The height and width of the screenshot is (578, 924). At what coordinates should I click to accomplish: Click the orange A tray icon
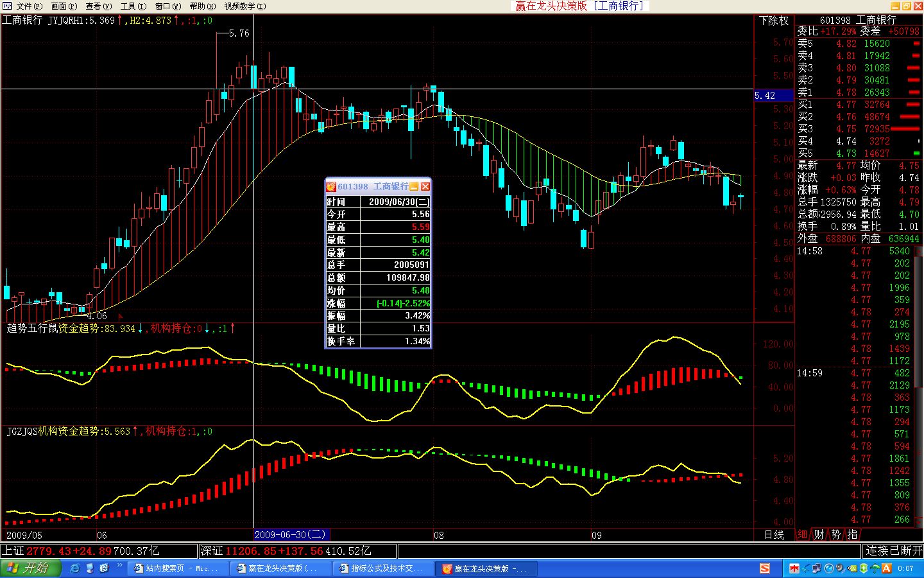point(887,568)
